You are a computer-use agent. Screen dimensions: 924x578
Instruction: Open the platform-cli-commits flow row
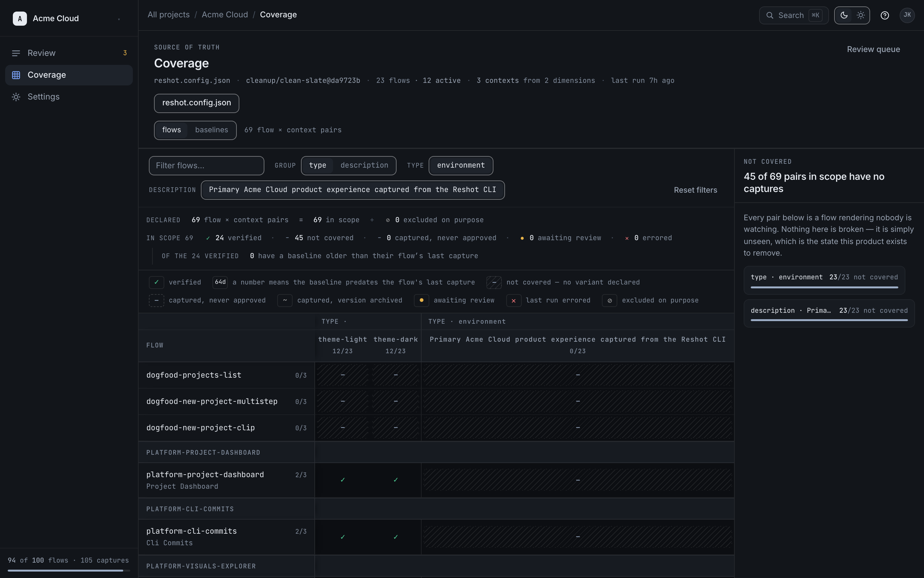click(227, 537)
